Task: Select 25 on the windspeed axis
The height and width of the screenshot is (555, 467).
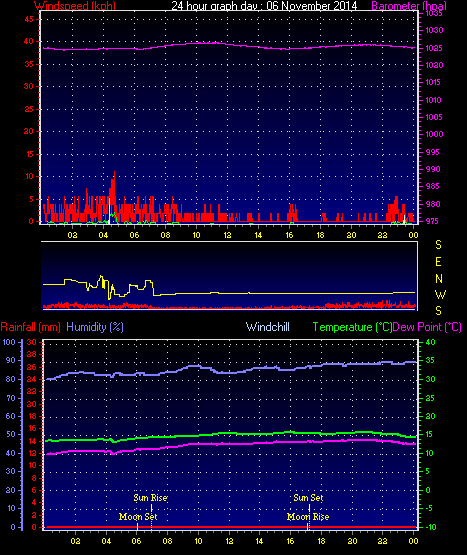Action: 29,109
